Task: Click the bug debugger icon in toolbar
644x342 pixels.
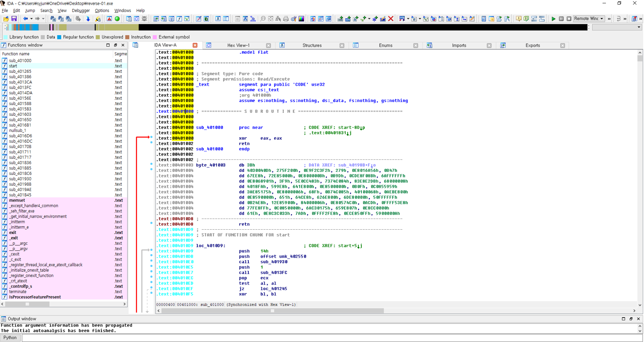Action: [144, 19]
